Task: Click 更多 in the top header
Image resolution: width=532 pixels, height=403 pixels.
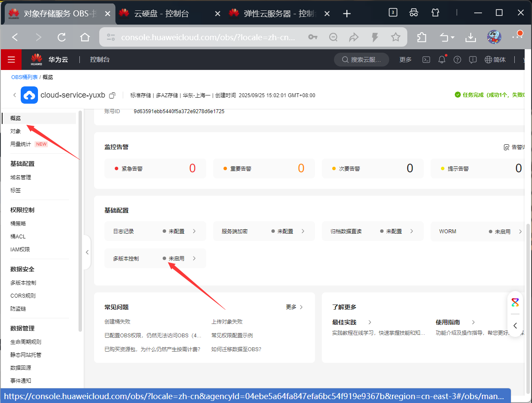Action: tap(406, 60)
